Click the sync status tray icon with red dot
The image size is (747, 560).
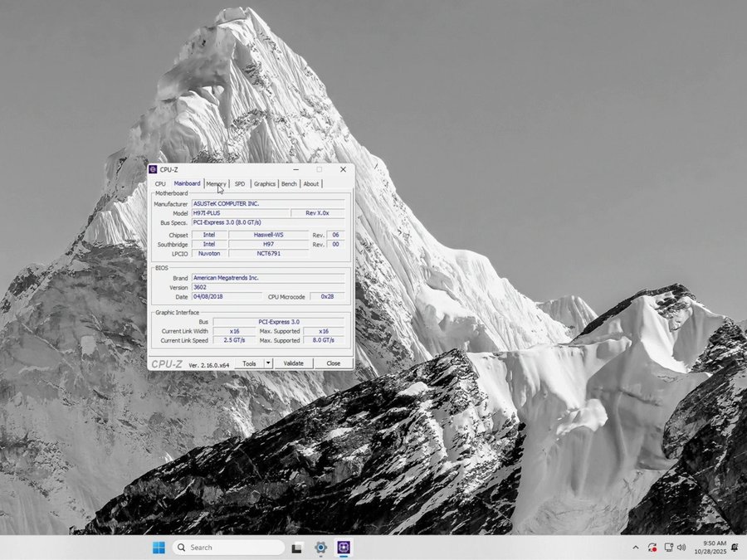652,548
